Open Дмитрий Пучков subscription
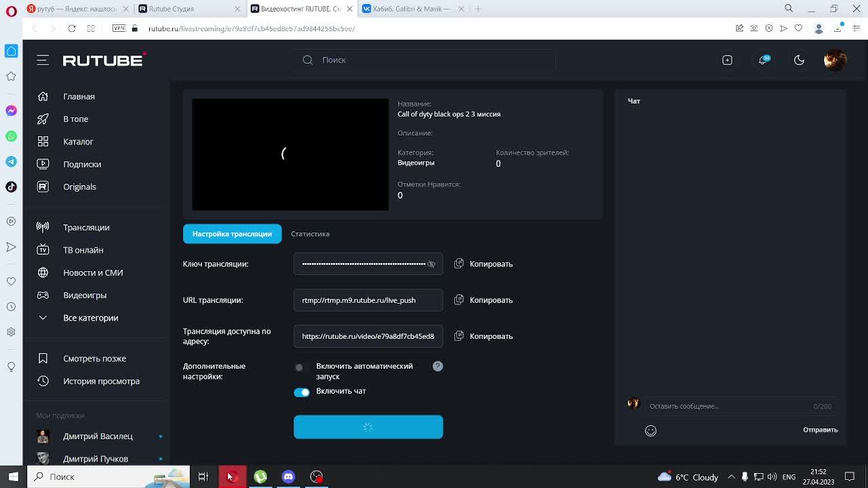This screenshot has width=868, height=488. [x=96, y=459]
